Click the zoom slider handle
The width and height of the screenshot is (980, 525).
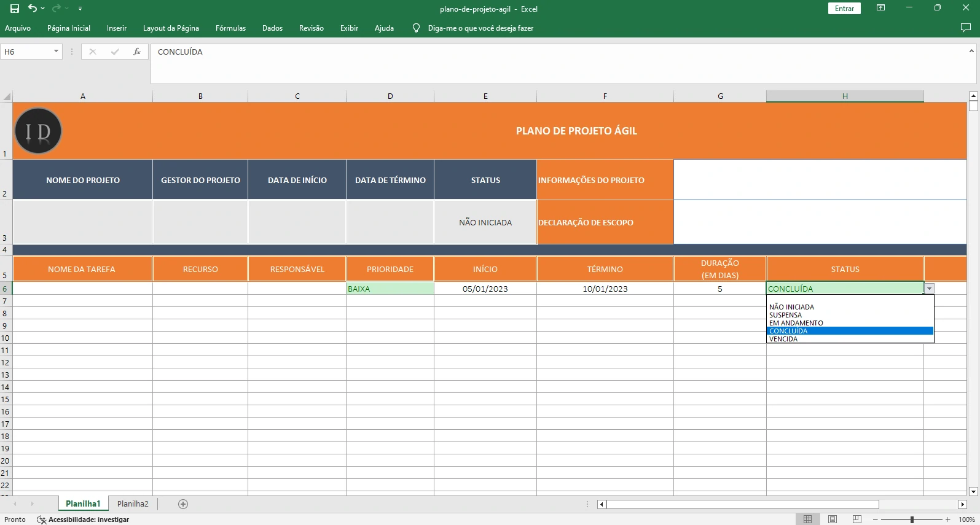pyautogui.click(x=912, y=519)
